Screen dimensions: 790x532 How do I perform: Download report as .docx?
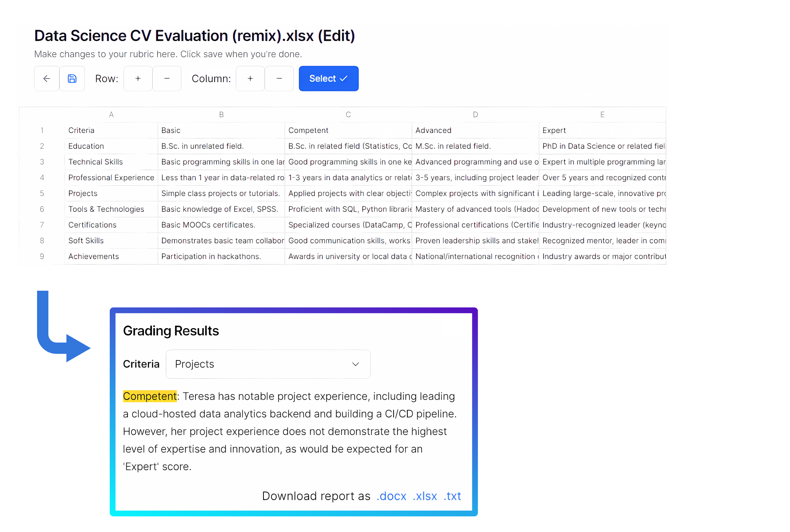point(391,496)
